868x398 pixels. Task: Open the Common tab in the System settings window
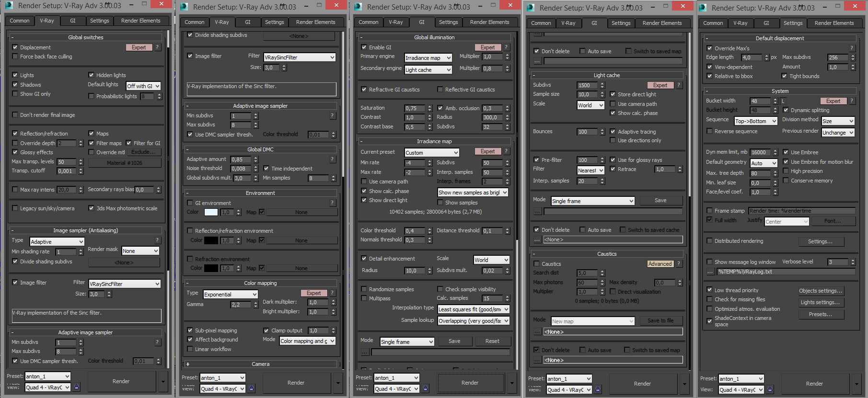point(713,23)
